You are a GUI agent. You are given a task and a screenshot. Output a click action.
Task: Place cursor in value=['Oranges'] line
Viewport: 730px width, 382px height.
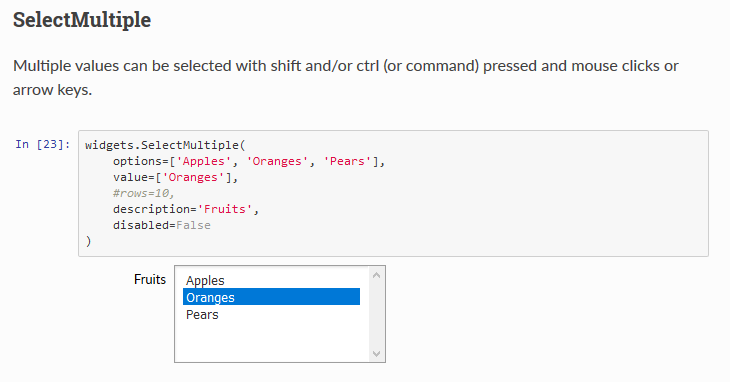pyautogui.click(x=176, y=177)
